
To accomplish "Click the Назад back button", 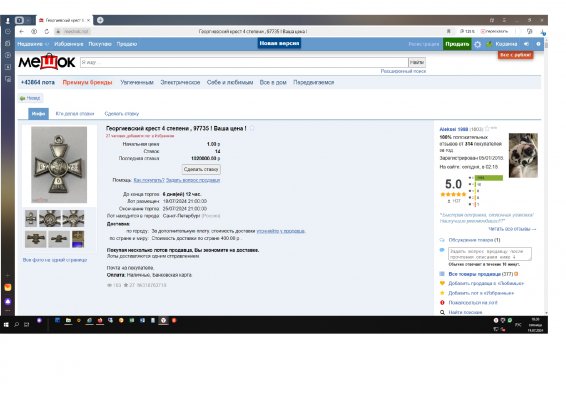I will coord(30,98).
